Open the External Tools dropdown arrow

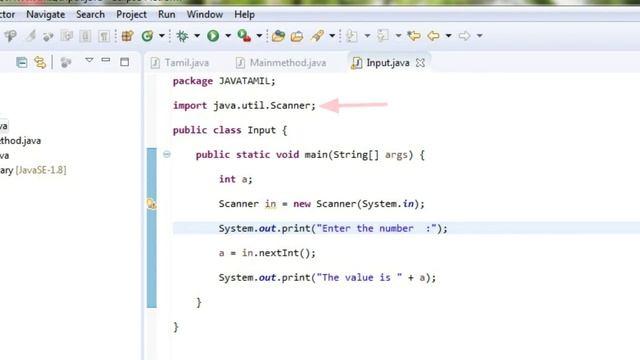click(x=259, y=36)
